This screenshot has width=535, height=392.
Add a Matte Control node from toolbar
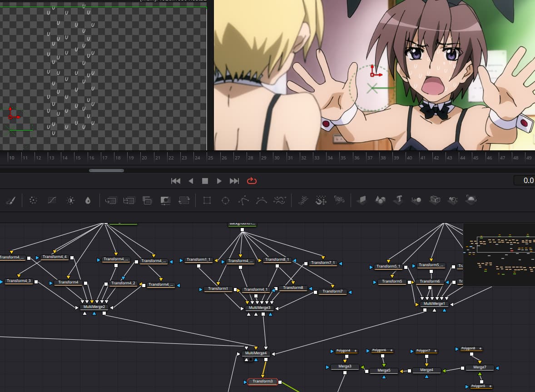coord(166,200)
